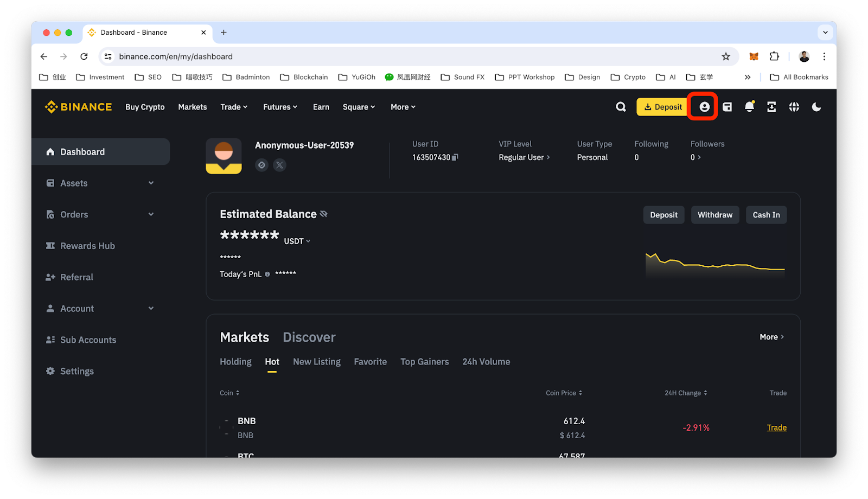Click More link in Markets section

tap(772, 337)
